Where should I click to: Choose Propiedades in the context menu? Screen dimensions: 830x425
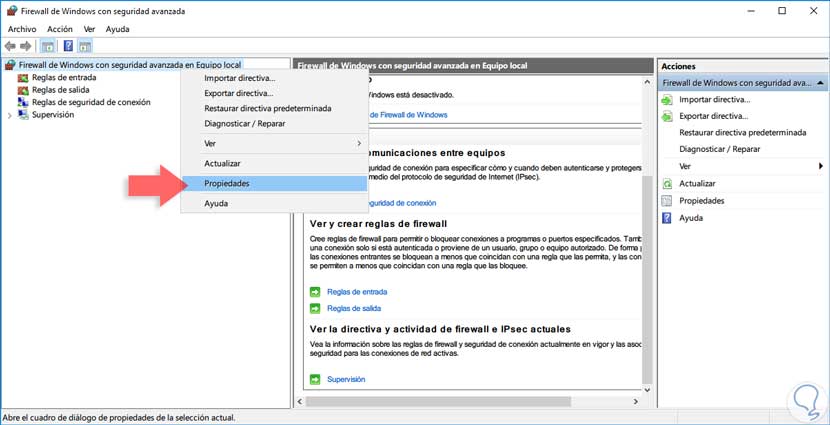click(274, 184)
